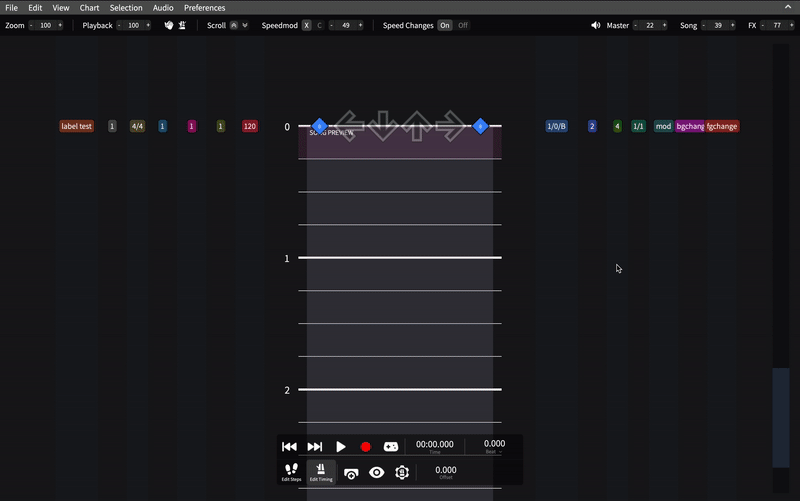Click the magenta 1 timing event
The width and height of the screenshot is (800, 501).
coord(191,126)
